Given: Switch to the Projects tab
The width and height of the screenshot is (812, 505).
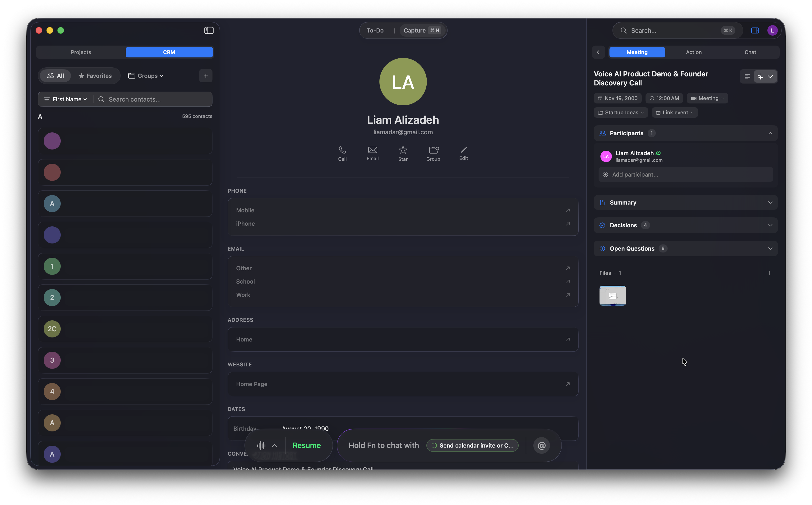Looking at the screenshot, I should point(81,52).
